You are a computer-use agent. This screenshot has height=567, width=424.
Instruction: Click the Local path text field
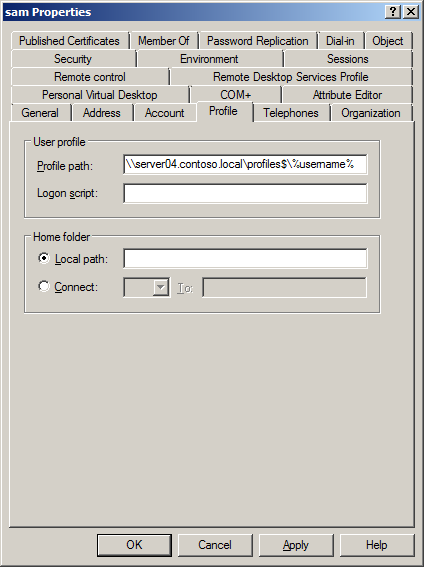click(245, 258)
